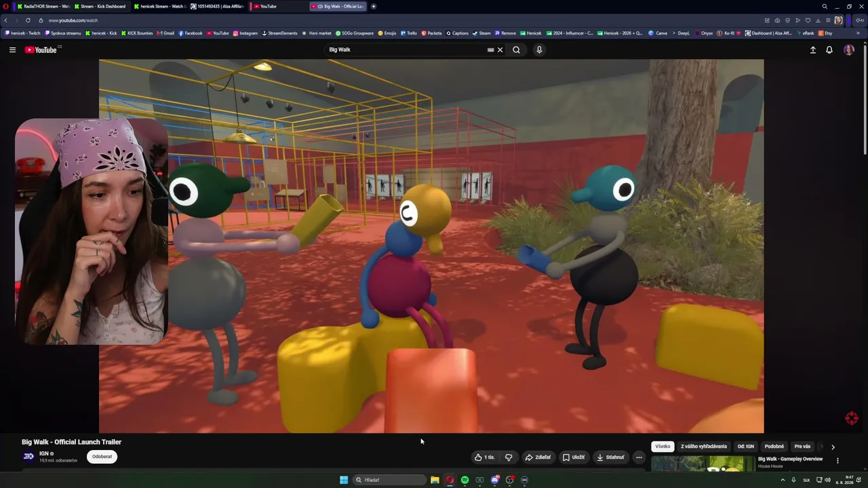Open Gmail bookmark
Viewport: 868px width, 488px height.
[166, 33]
